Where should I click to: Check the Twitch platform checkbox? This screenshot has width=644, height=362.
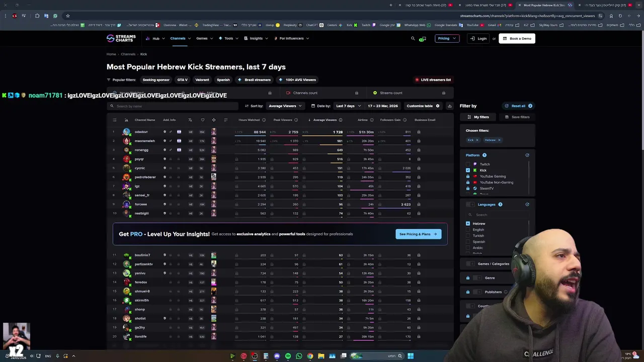click(468, 164)
